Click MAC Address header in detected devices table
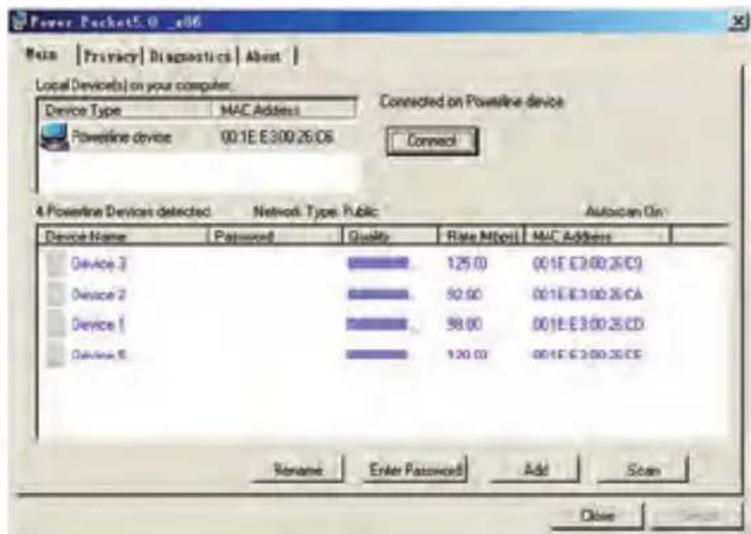This screenshot has width=751, height=534. 598,237
